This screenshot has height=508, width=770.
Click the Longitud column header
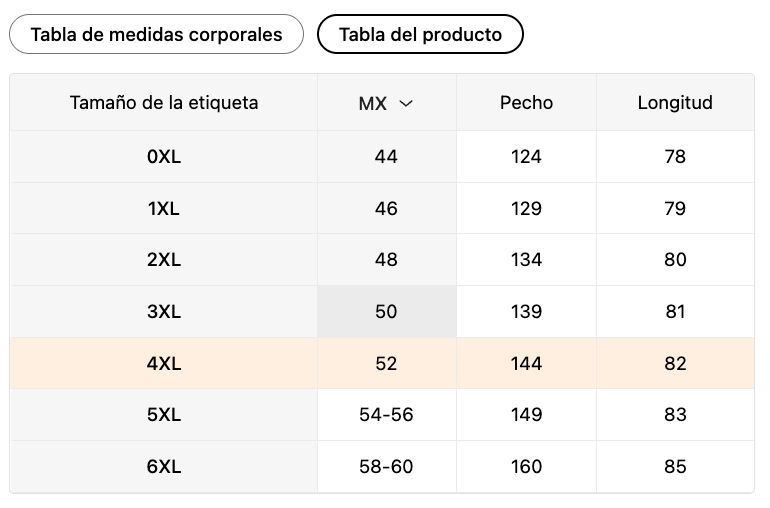[x=675, y=103]
